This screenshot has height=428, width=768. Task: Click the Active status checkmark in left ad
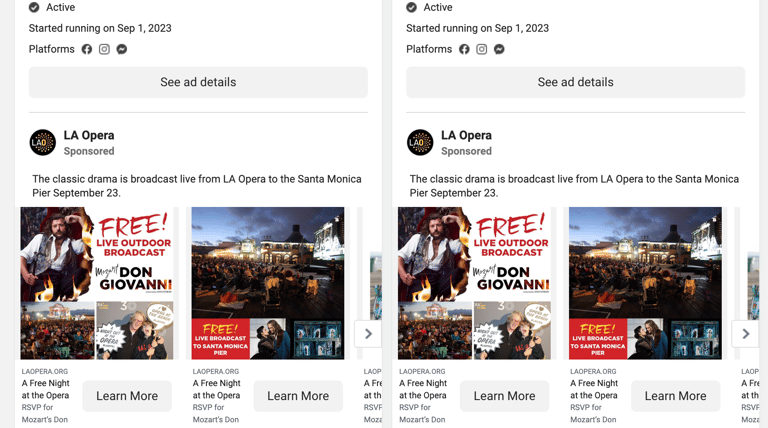click(34, 7)
